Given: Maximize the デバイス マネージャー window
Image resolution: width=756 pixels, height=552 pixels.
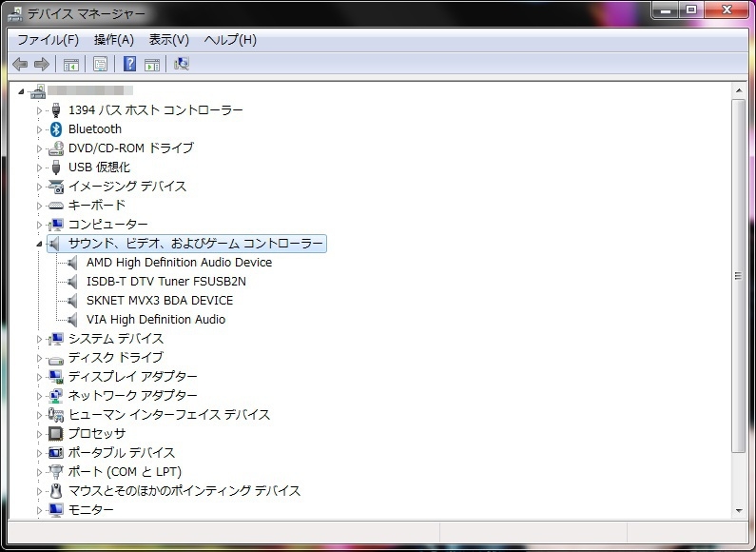Looking at the screenshot, I should click(691, 10).
